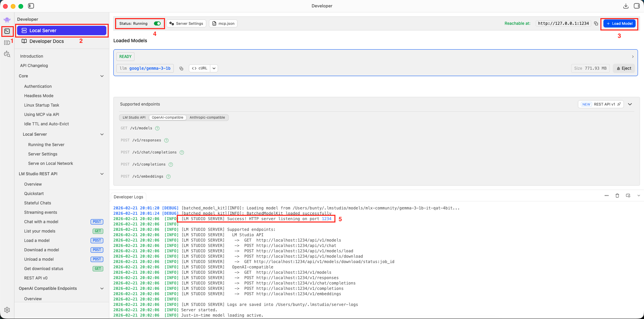Select the LM Studio API endpoint option

134,118
